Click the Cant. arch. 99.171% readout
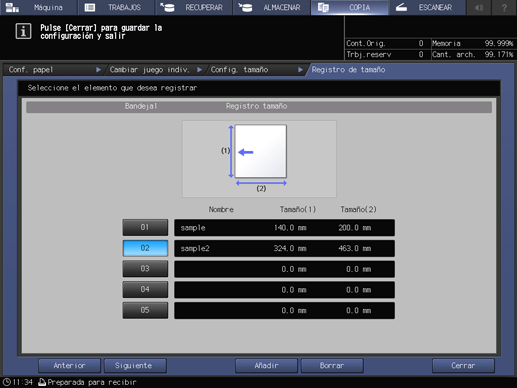The image size is (517, 388). click(x=473, y=54)
